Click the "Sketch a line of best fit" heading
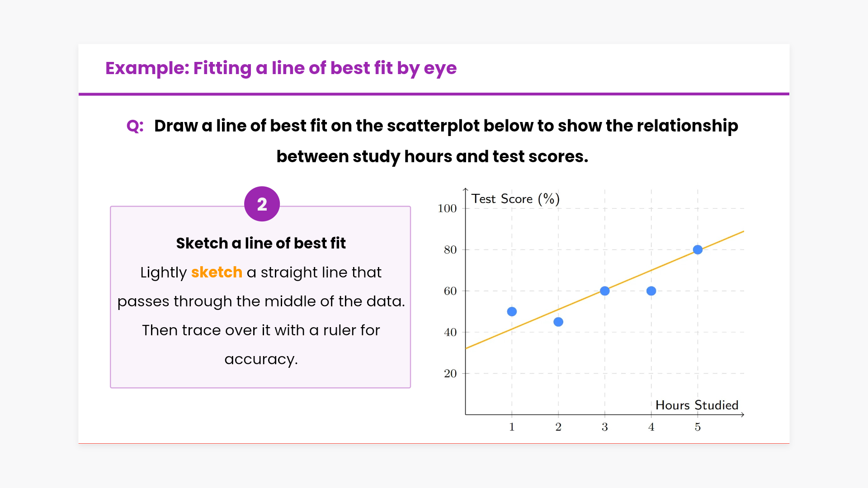 [261, 244]
